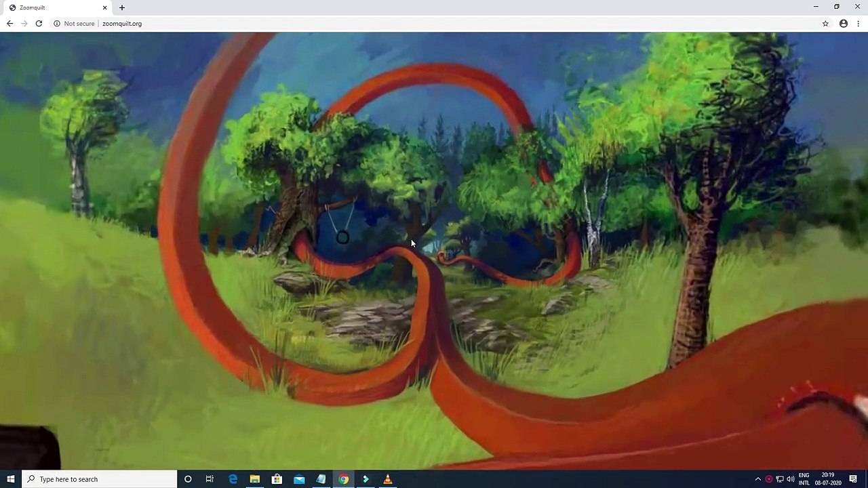This screenshot has width=868, height=488.
Task: Click the Zoomquilt artwork canvas
Action: [x=434, y=251]
